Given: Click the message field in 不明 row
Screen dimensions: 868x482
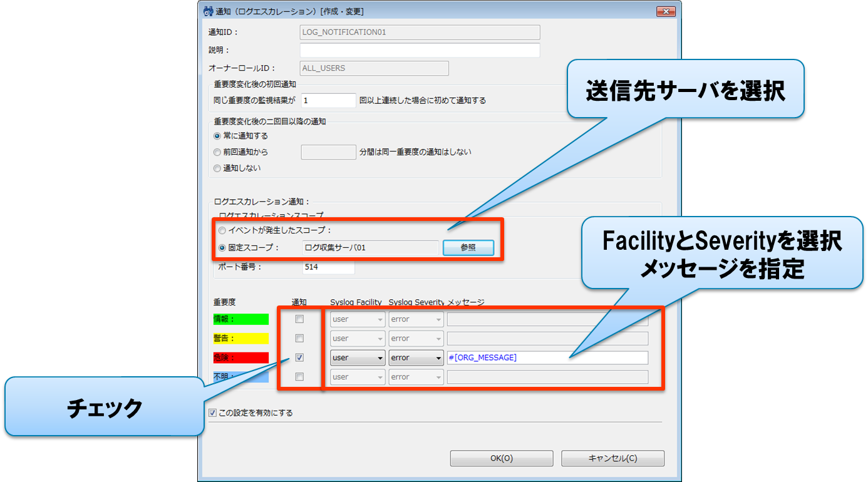Looking at the screenshot, I should (x=547, y=377).
